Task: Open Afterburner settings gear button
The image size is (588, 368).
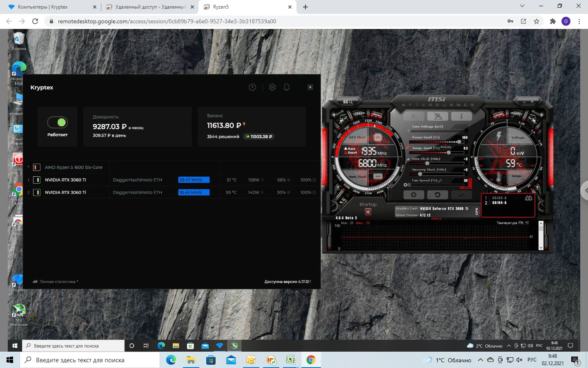Action: pos(413,195)
